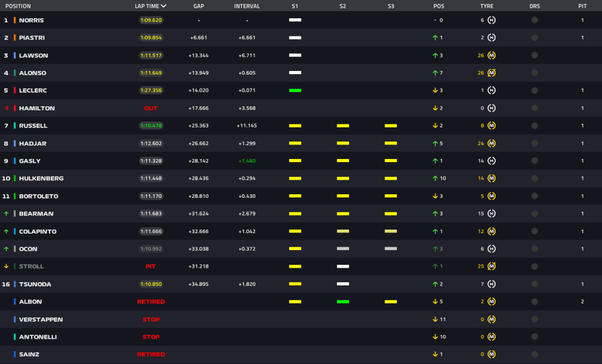Click Alonso's medium tyre icon
The height and width of the screenshot is (364, 602).
pyautogui.click(x=491, y=72)
